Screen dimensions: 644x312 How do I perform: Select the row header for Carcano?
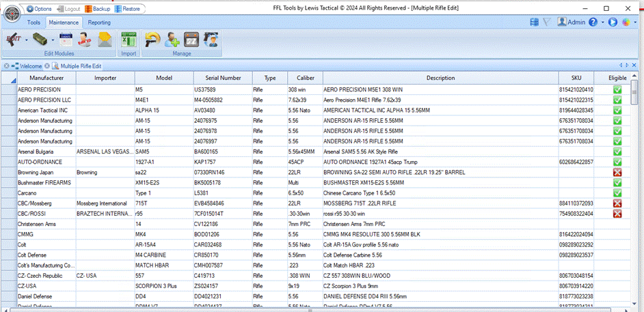pyautogui.click(x=9, y=193)
